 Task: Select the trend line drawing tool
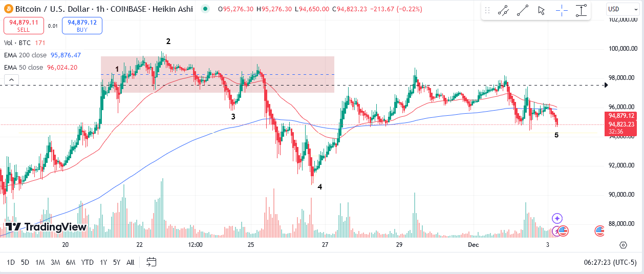point(523,10)
